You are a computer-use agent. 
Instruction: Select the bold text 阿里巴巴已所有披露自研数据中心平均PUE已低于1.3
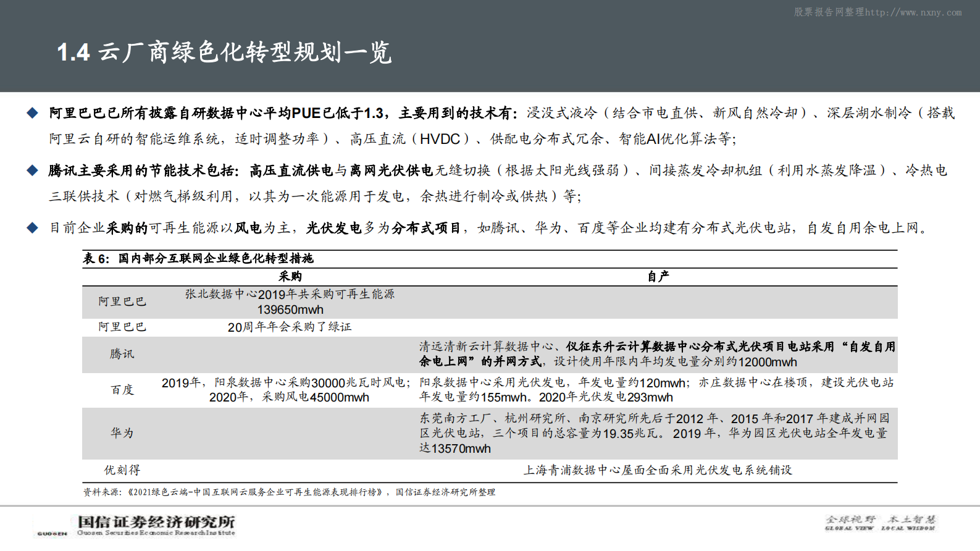pyautogui.click(x=216, y=113)
